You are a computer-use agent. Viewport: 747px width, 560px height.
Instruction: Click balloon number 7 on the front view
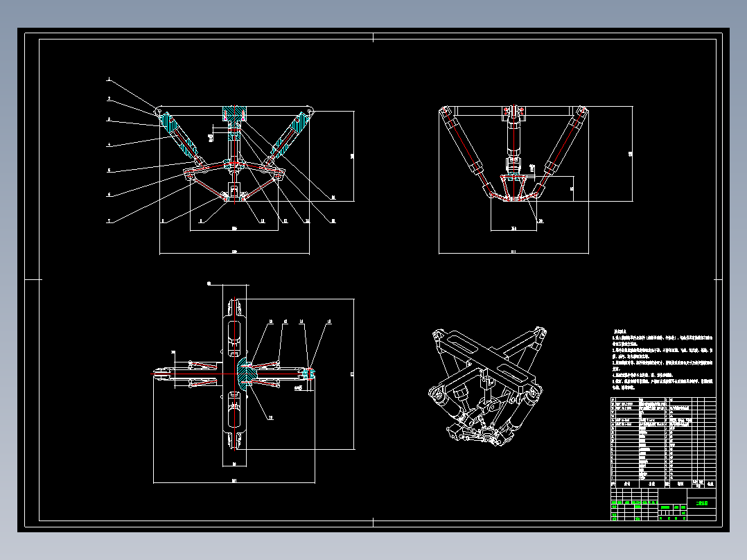pyautogui.click(x=109, y=221)
